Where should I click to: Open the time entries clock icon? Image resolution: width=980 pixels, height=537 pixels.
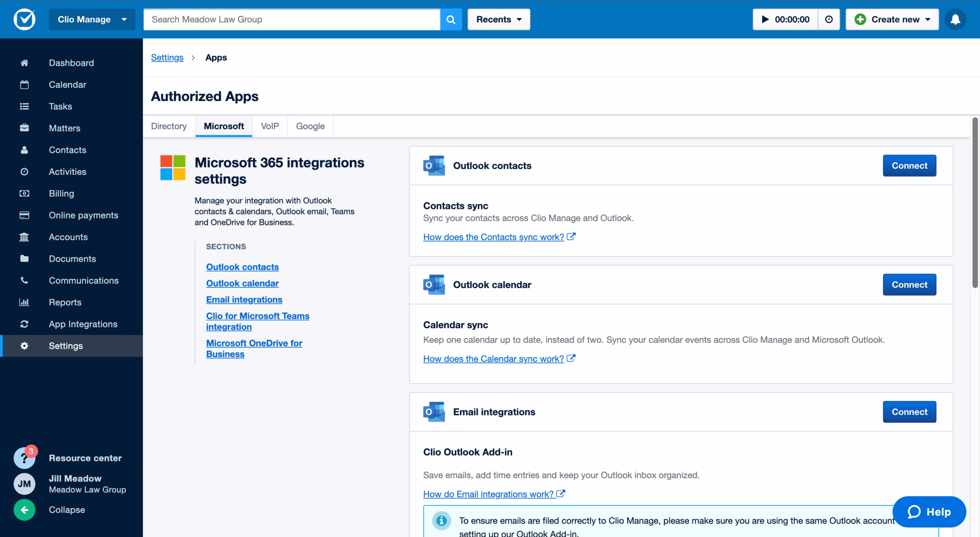[829, 20]
